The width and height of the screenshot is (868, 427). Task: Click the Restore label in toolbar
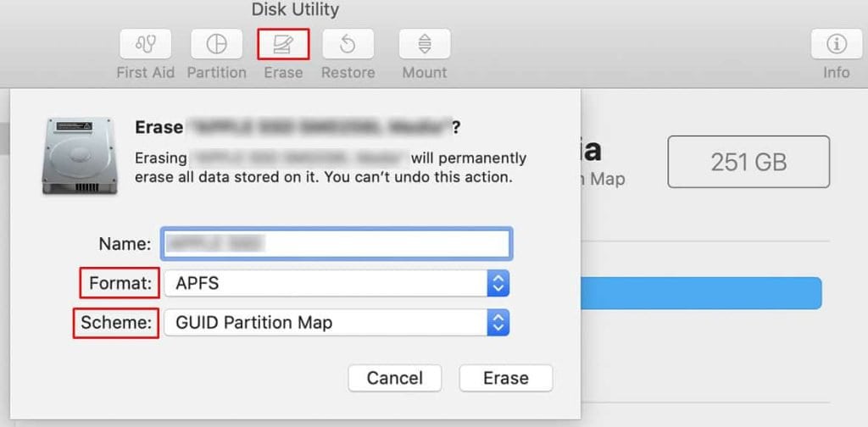pyautogui.click(x=348, y=73)
